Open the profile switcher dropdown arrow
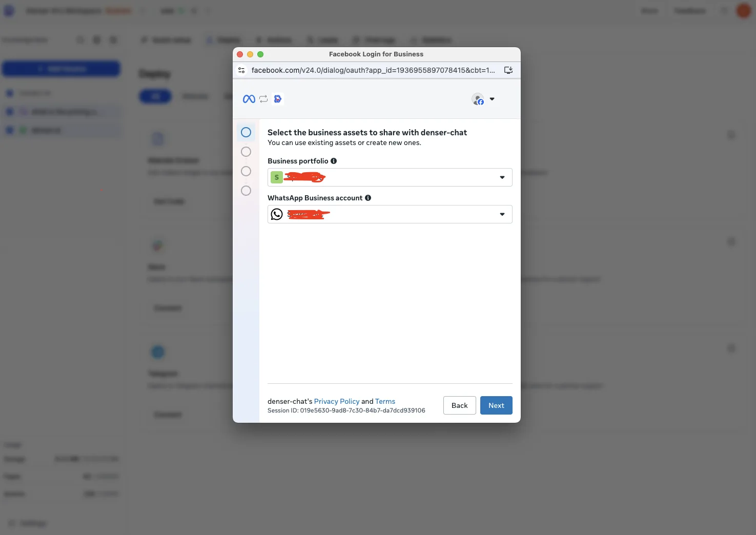Screen dimensions: 756x535 coord(492,99)
